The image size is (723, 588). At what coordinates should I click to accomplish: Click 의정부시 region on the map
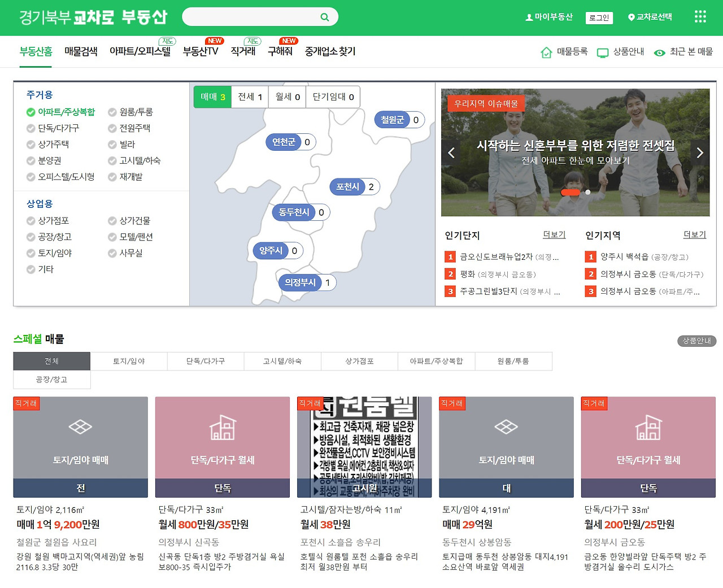coord(307,282)
